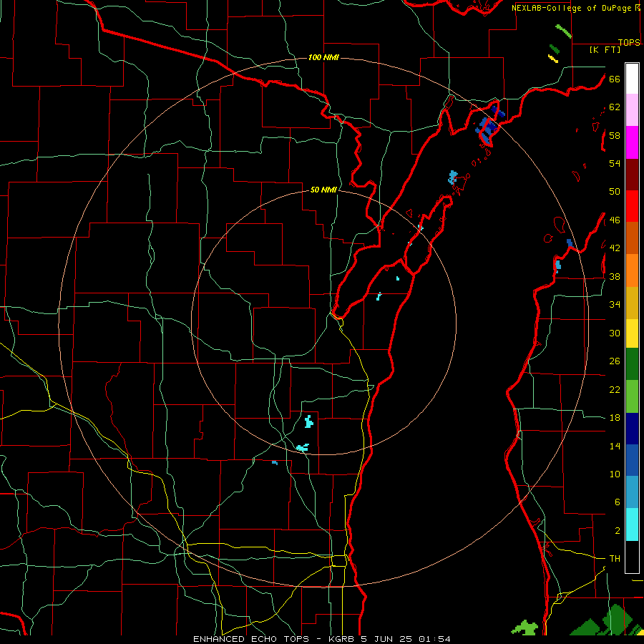Select the maroon swatch in the color scale
Image resolution: width=644 pixels, height=644 pixels.
pyautogui.click(x=632, y=174)
